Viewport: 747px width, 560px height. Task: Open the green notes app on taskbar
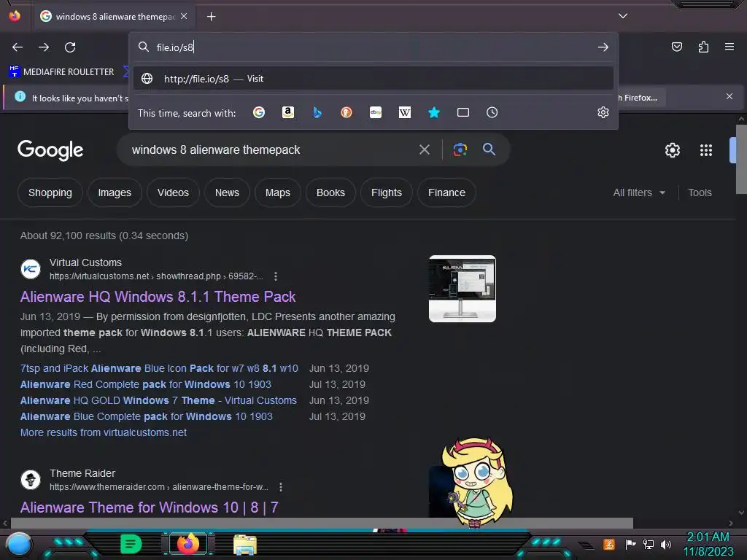tap(131, 544)
